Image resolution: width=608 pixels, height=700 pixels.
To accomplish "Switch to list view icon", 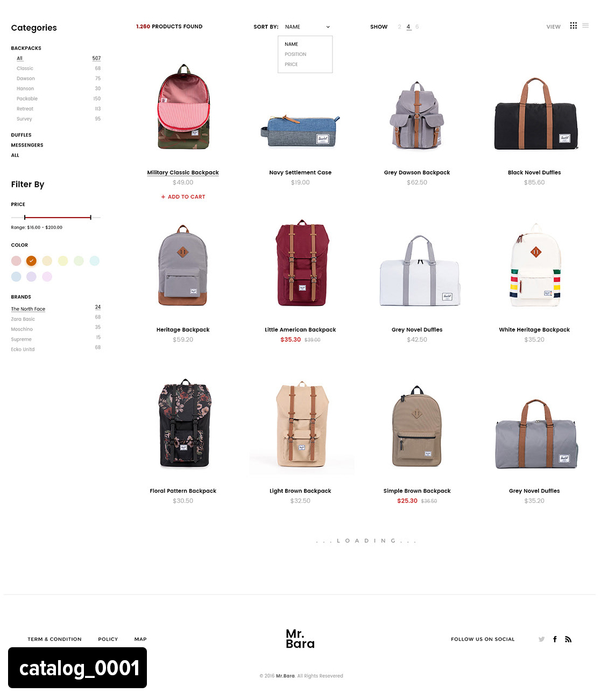I will point(585,26).
